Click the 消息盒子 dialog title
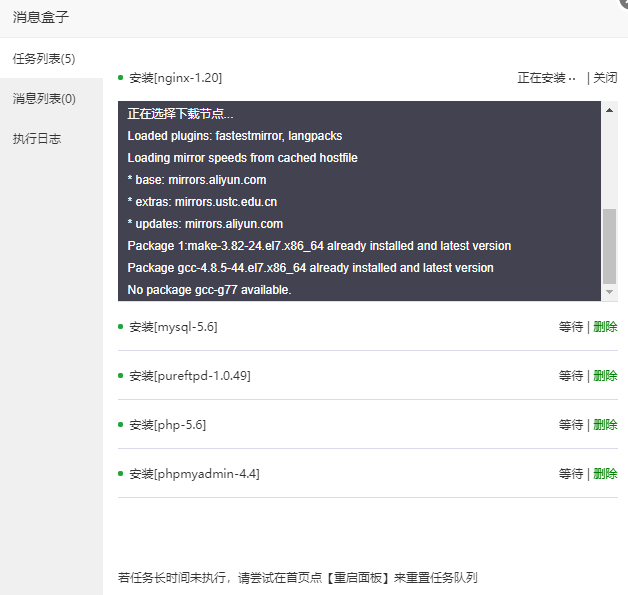628x595 pixels. pos(40,17)
